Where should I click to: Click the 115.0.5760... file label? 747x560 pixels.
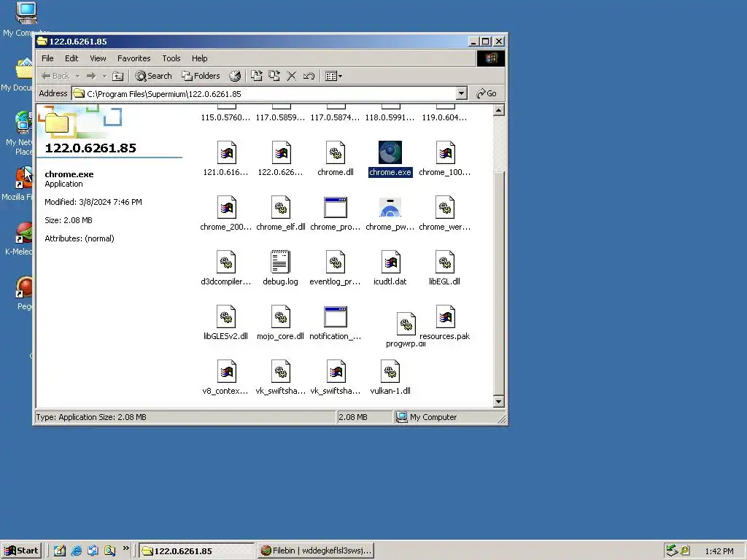tap(225, 117)
